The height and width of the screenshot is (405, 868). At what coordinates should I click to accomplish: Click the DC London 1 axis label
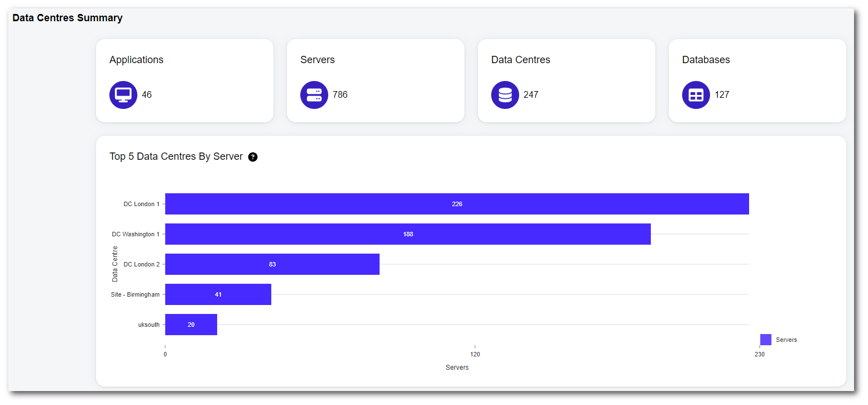(141, 204)
